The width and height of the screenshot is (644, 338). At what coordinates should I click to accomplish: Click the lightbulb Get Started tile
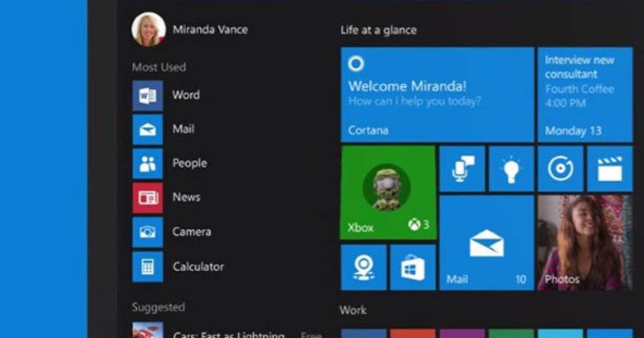coord(511,169)
